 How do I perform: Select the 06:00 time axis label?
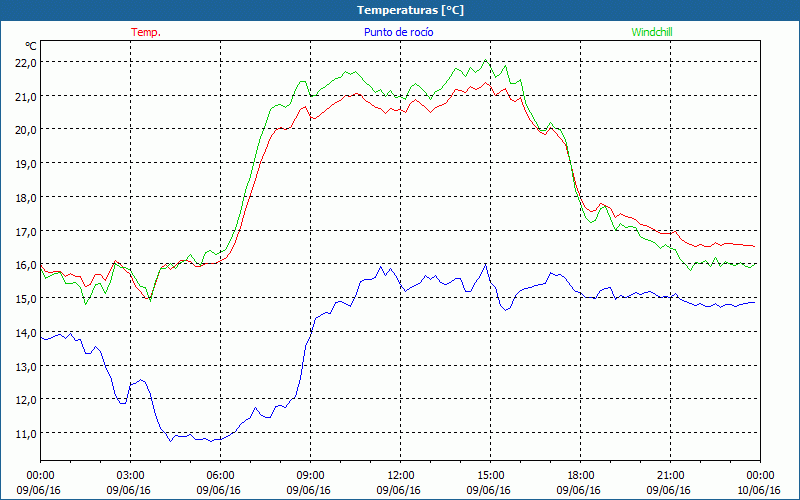[220, 475]
